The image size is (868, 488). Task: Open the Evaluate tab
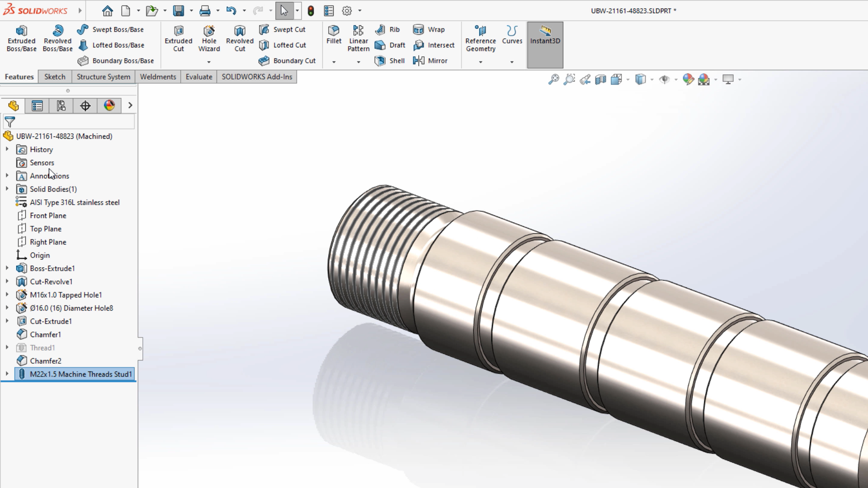pyautogui.click(x=198, y=77)
